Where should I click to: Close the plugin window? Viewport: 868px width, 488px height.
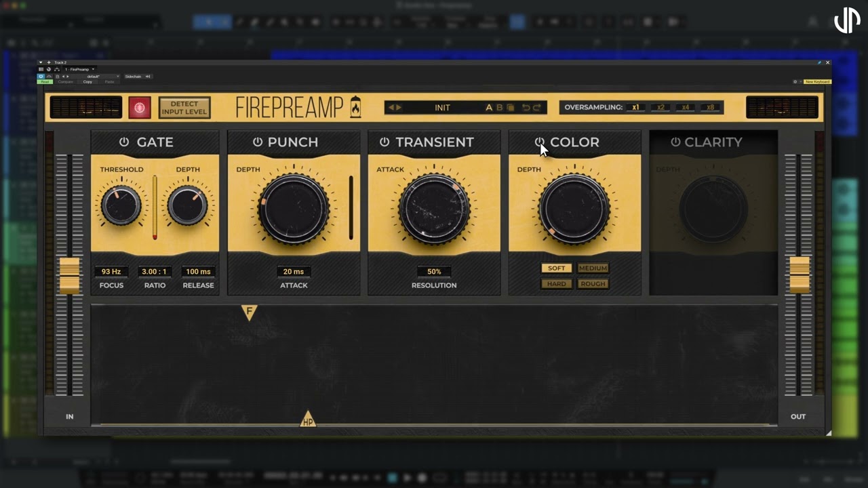tap(827, 62)
